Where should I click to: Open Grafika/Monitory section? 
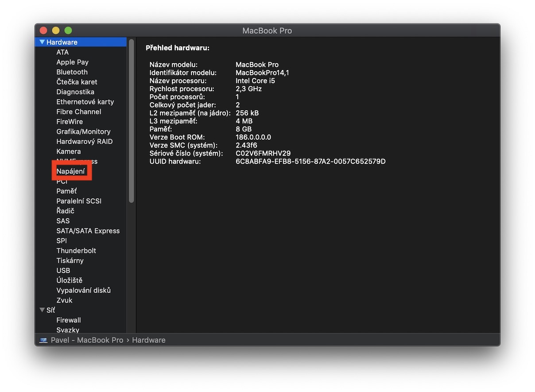coord(83,132)
